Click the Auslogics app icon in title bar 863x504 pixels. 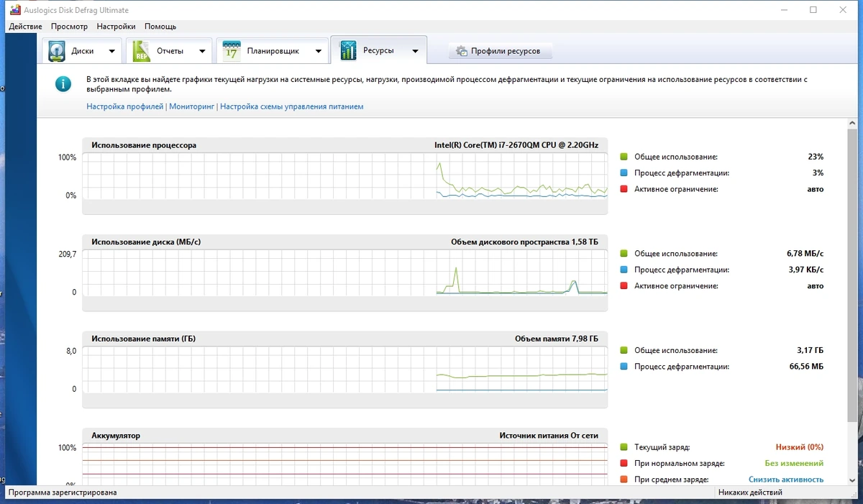[15, 10]
